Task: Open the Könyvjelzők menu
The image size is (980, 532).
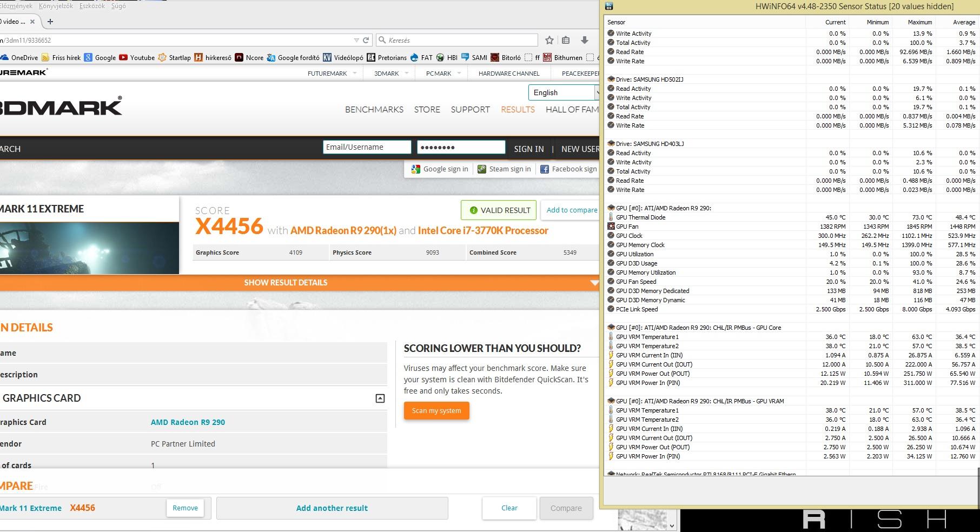Action: tap(57, 6)
